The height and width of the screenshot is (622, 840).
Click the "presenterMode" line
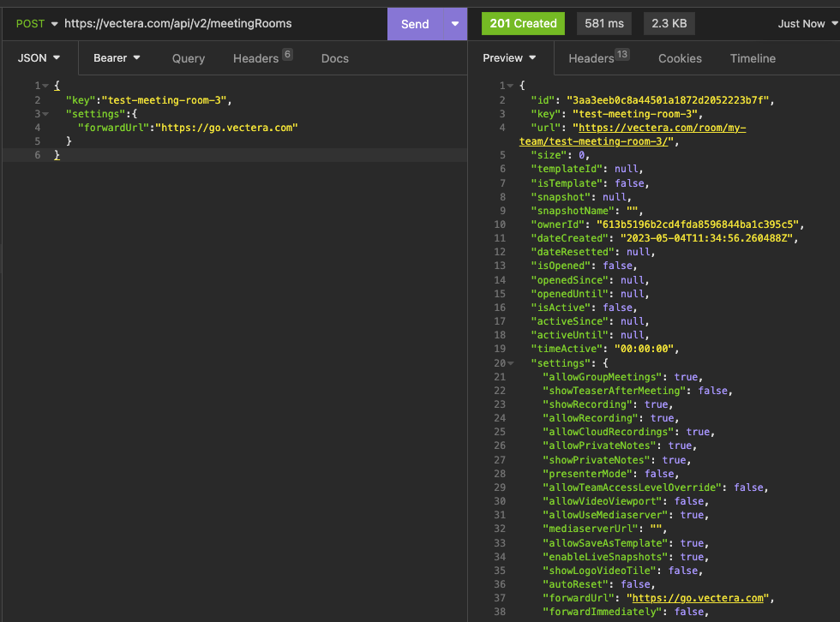(x=610, y=474)
